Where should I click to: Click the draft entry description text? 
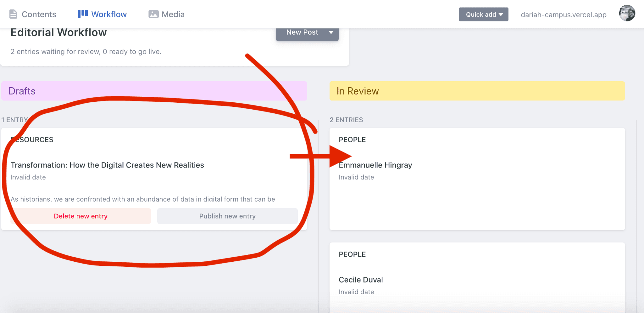(x=143, y=199)
